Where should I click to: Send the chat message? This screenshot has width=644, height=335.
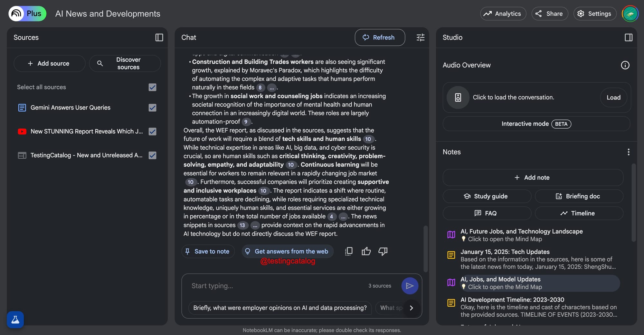410,286
